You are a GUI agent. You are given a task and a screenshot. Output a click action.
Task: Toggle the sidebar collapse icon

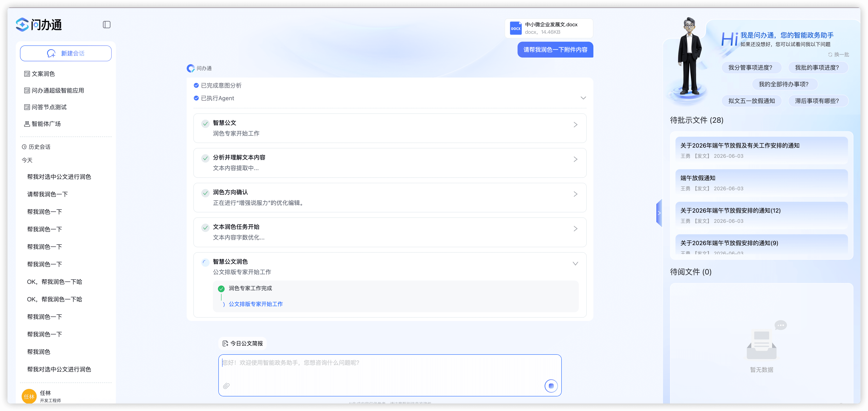pos(106,25)
